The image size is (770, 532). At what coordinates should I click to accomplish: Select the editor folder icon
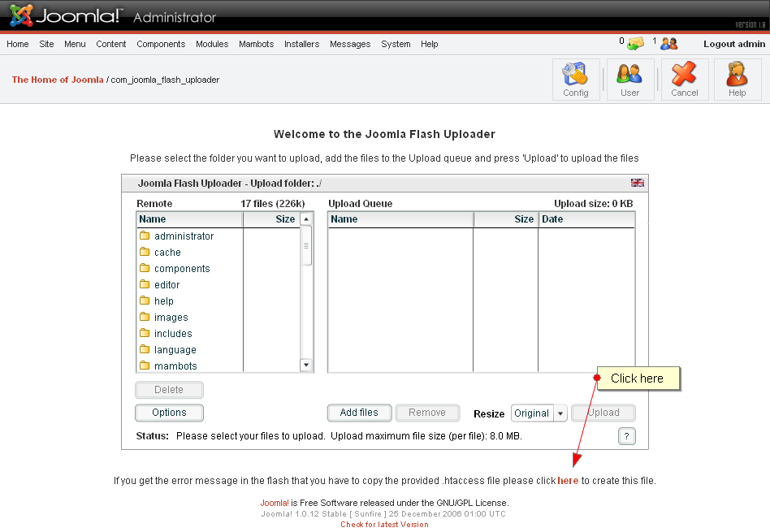[x=145, y=284]
